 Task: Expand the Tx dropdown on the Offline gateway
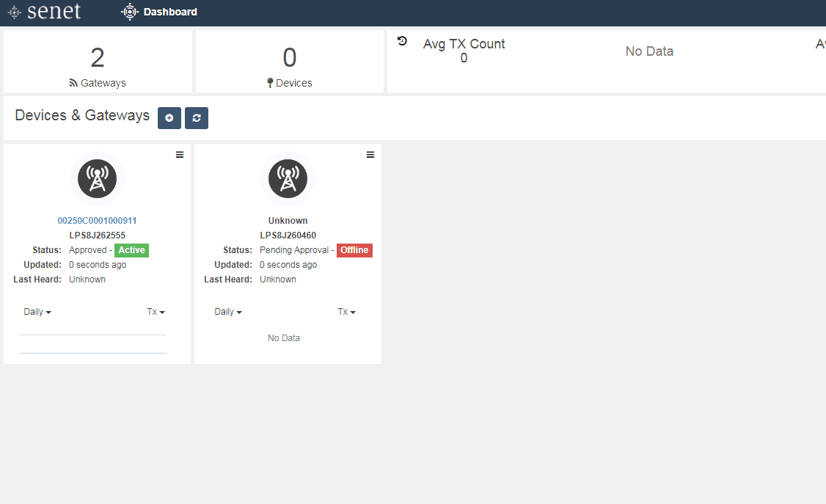click(x=347, y=312)
